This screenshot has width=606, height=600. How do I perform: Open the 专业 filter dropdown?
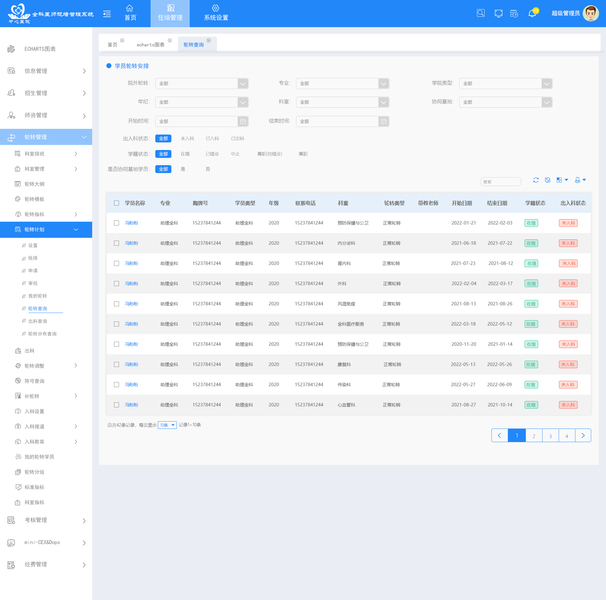pos(342,84)
